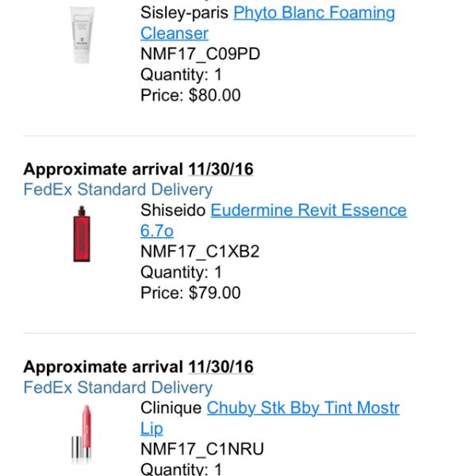
Task: Click the Price: $80.00 text
Action: (190, 95)
